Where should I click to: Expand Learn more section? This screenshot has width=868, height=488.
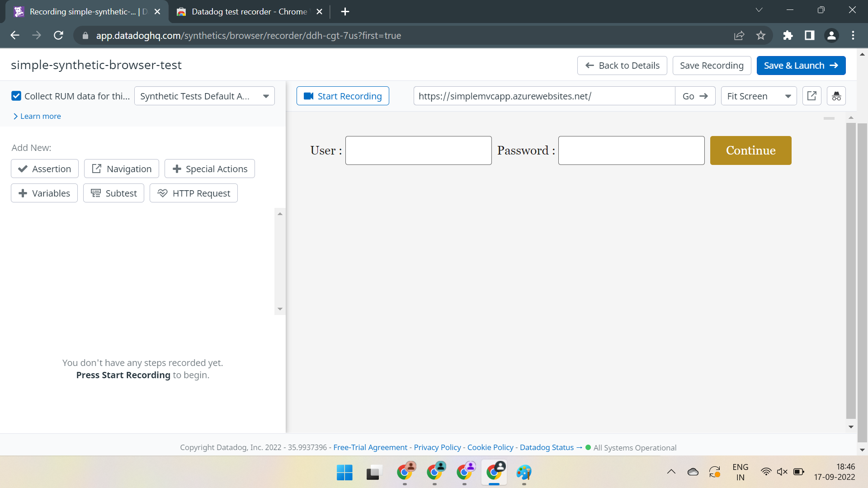coord(37,116)
